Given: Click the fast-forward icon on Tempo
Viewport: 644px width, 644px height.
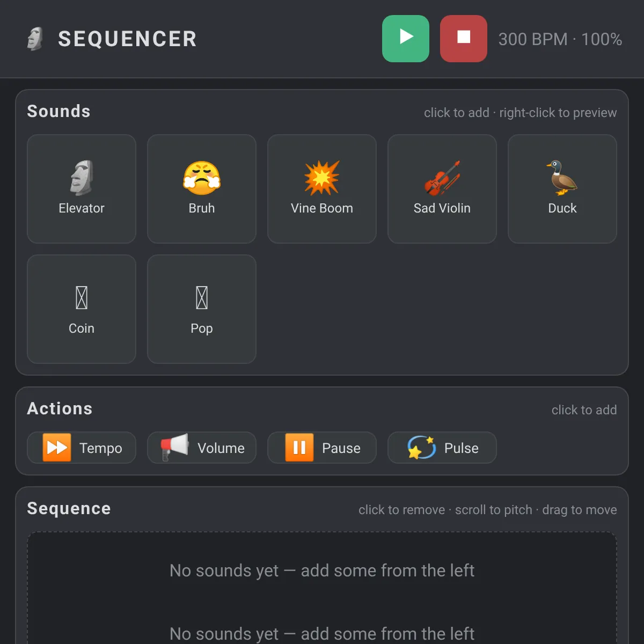Looking at the screenshot, I should [56, 448].
